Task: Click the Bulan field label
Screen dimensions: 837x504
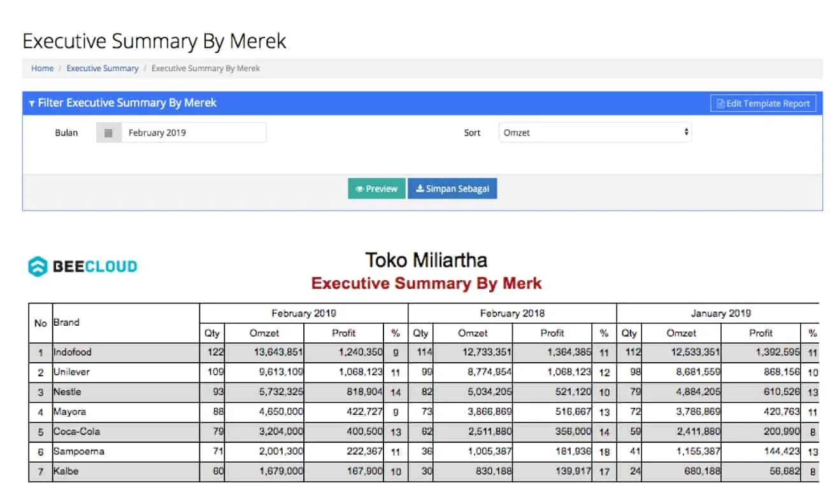Action: [x=66, y=133]
